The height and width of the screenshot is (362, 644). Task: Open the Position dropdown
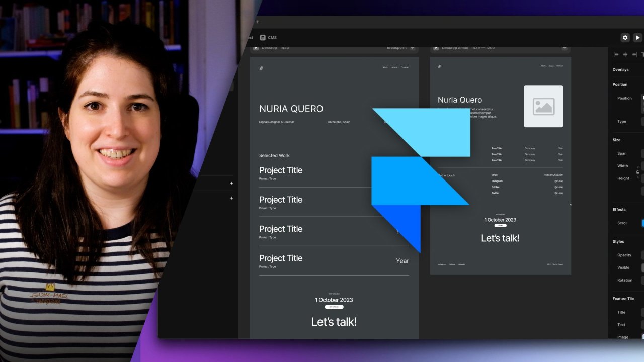click(642, 98)
